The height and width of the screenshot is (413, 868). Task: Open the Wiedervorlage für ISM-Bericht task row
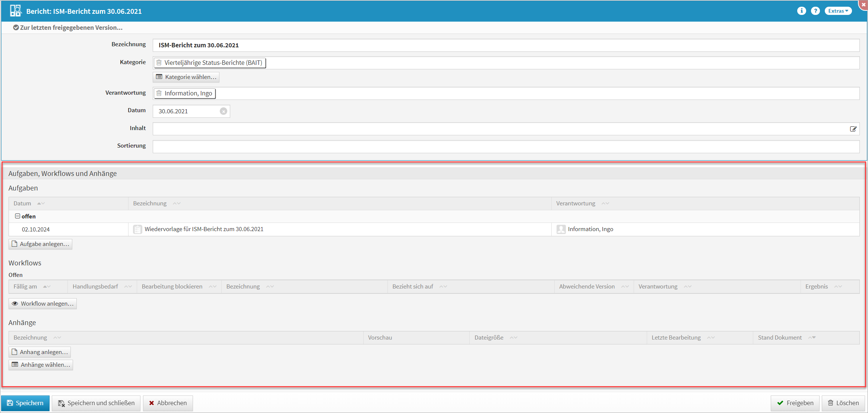pos(204,229)
